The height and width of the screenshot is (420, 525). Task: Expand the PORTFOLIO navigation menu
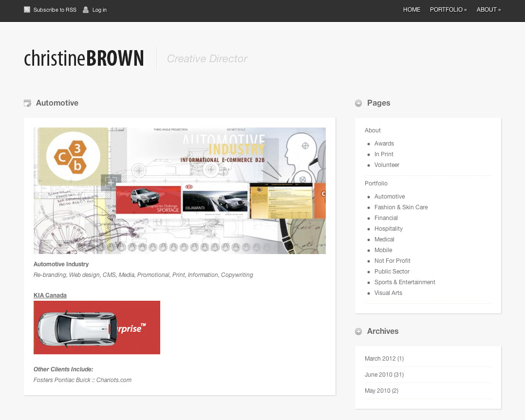[x=448, y=10]
